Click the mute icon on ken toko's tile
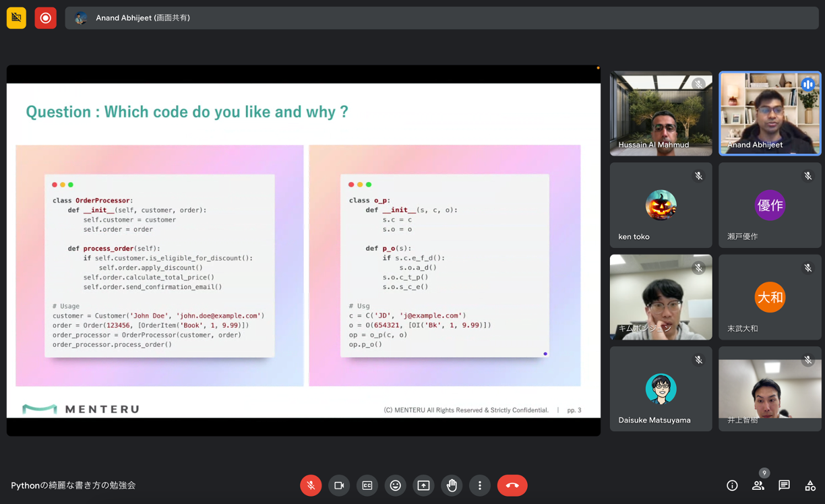 [698, 175]
